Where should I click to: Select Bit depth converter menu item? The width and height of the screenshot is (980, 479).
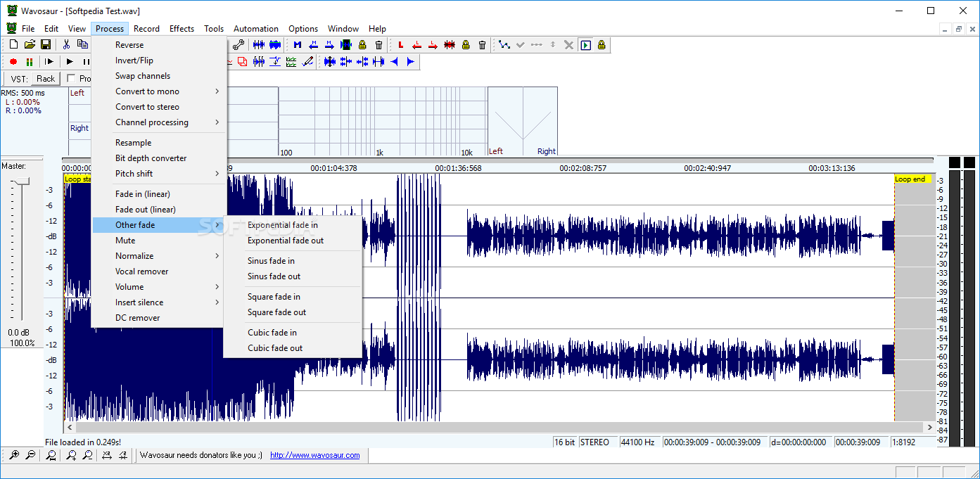pos(159,158)
